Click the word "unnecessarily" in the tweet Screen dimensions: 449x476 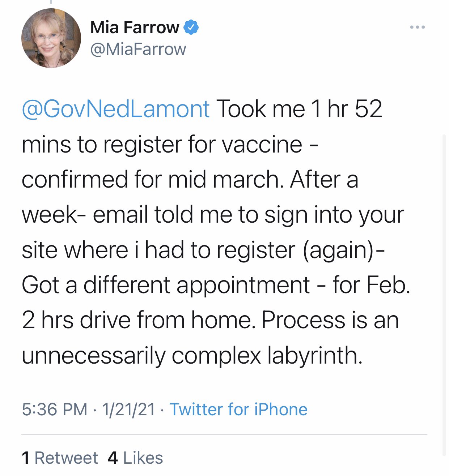(93, 355)
